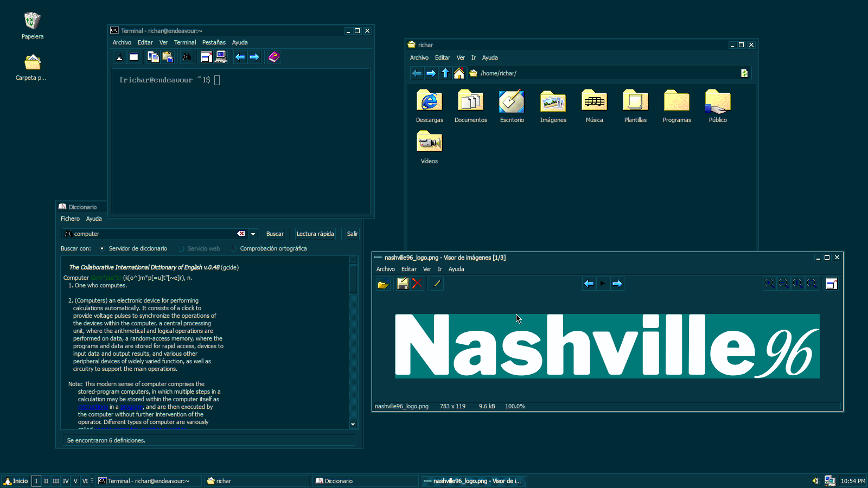
Task: Click the computer search input field
Action: (155, 234)
